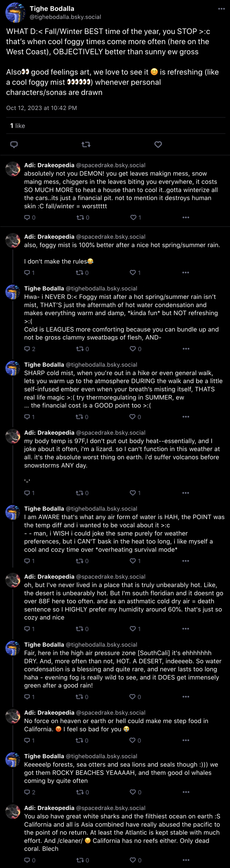This screenshot has height=868, width=230.
Task: Open Tighe Bodalla's profile avatar at top
Action: coord(15,13)
